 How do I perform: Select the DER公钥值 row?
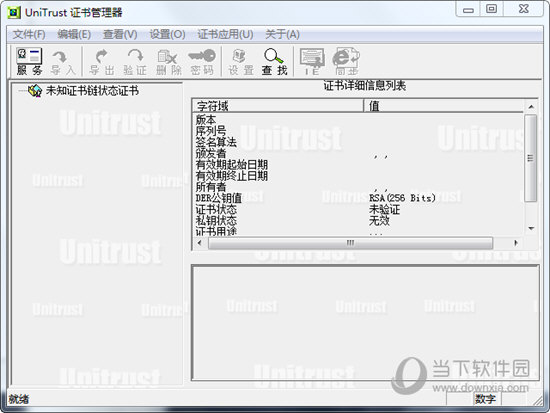point(358,198)
